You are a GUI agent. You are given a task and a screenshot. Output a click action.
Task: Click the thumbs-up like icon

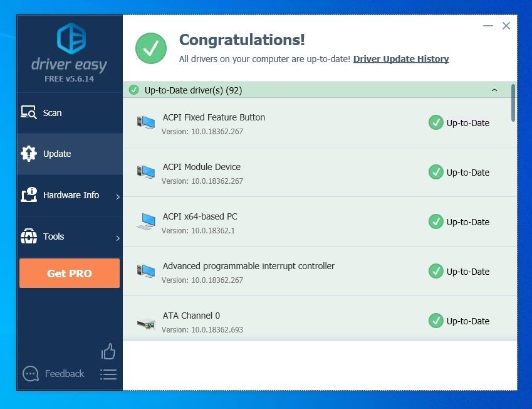click(108, 351)
